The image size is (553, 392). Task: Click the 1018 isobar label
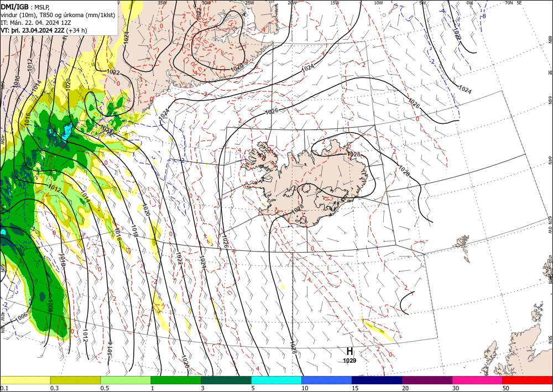point(135,231)
